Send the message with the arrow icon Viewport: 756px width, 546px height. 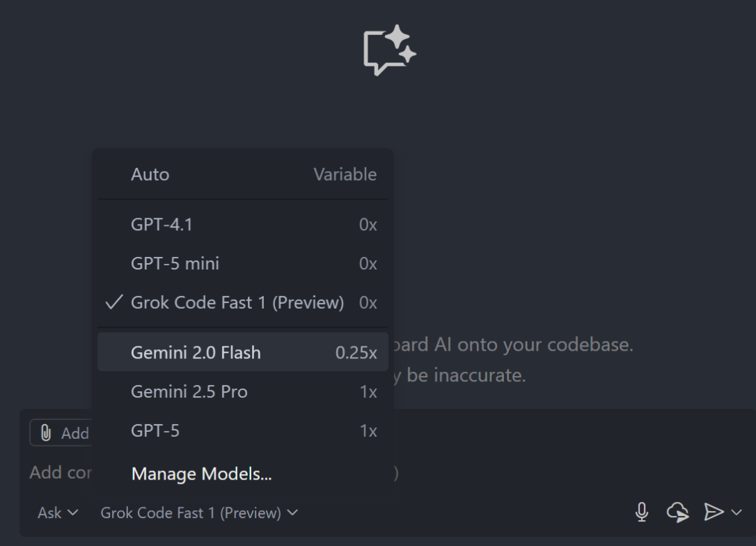click(x=713, y=512)
